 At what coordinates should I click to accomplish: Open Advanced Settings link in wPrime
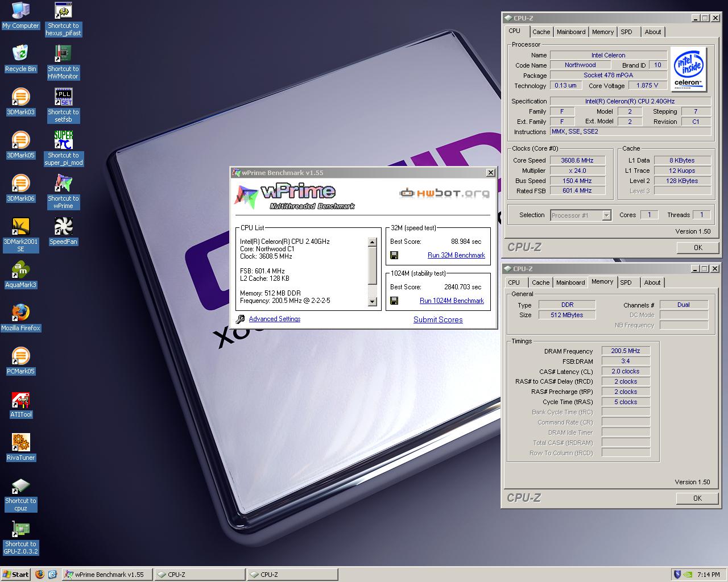click(x=274, y=319)
